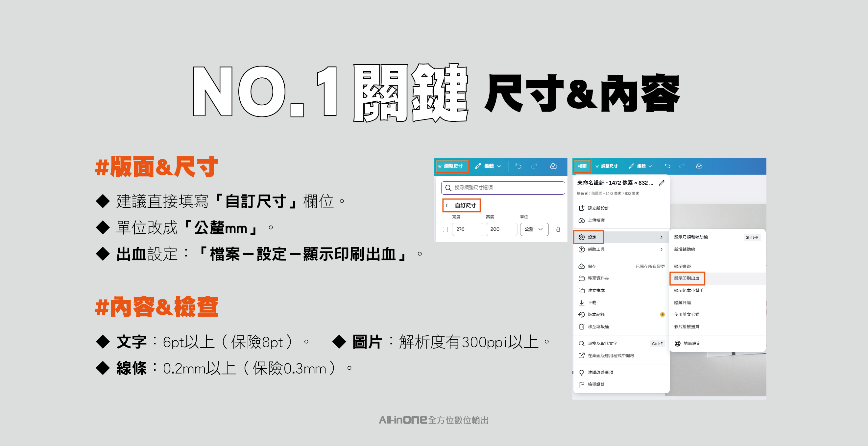This screenshot has width=868, height=446.
Task: Click the 上傳檔案 cloud upload icon
Action: [x=582, y=220]
